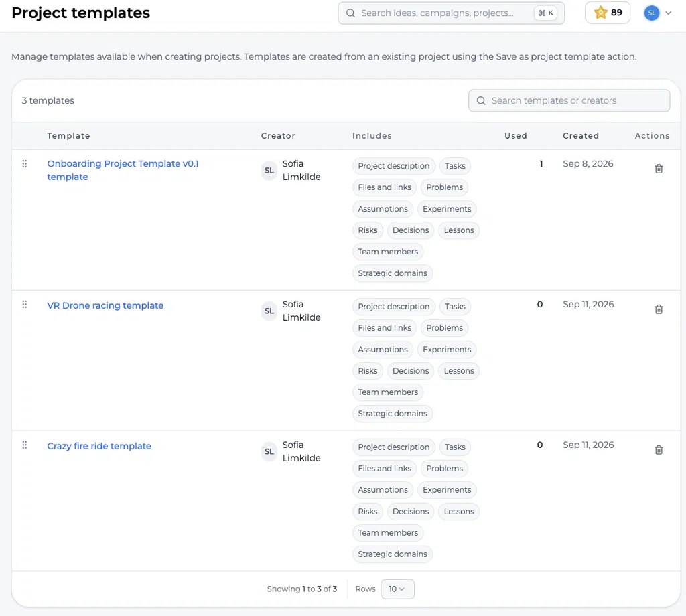Click the Actions column header
686x616 pixels.
[x=652, y=136]
